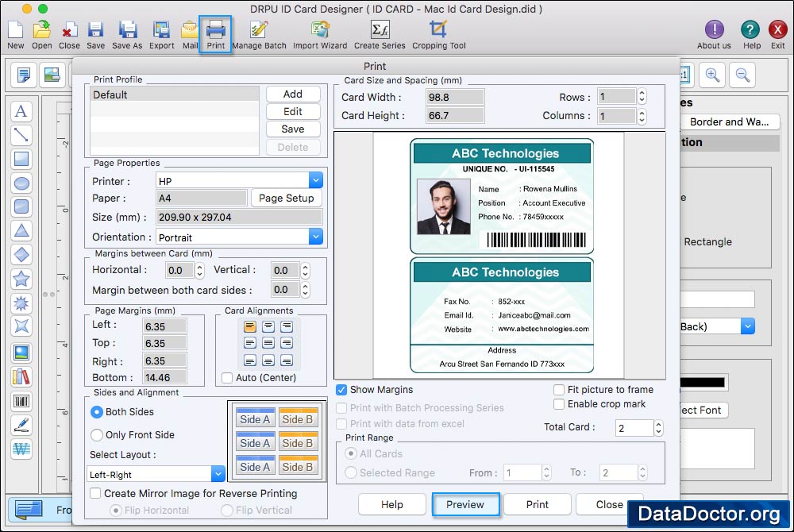Select the Rectangle shape tool
This screenshot has height=532, width=794.
21,159
